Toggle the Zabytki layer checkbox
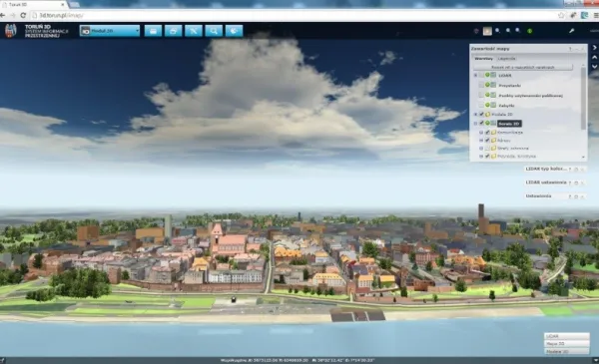The image size is (599, 364). tap(481, 105)
